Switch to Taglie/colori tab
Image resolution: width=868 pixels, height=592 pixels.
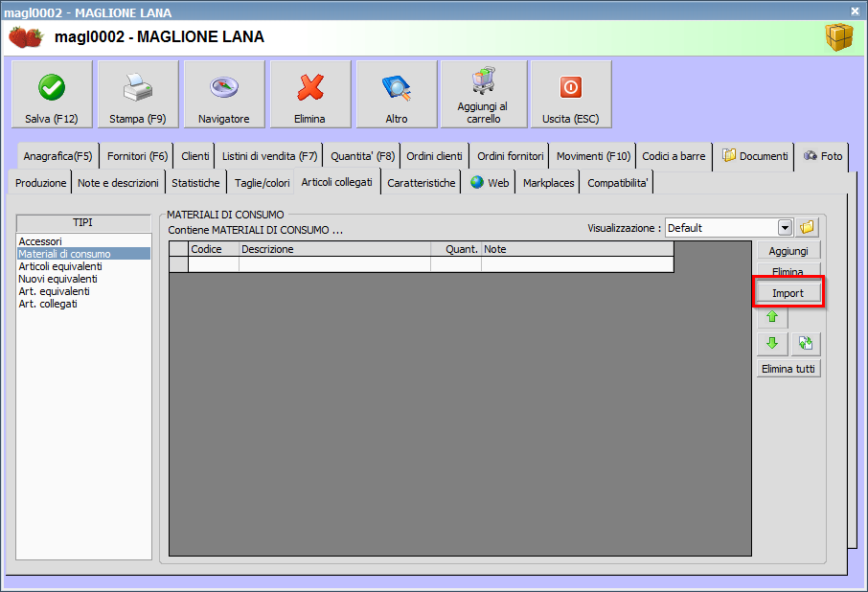click(262, 183)
